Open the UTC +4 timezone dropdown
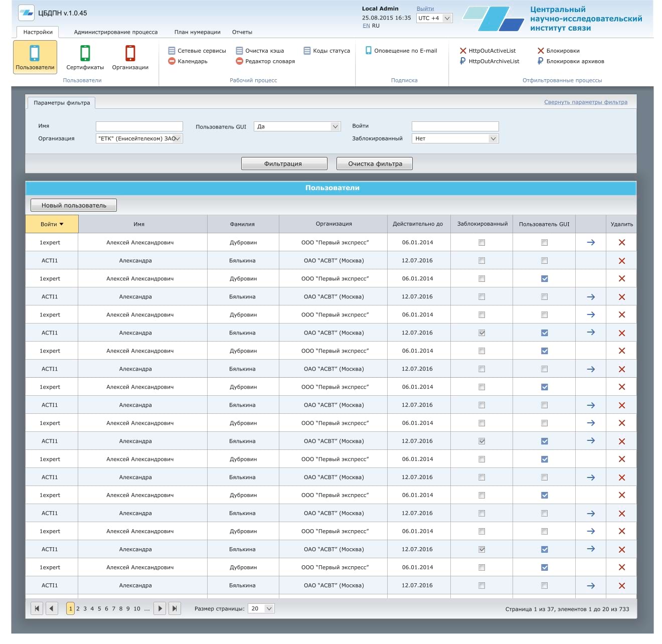Image resolution: width=662 pixels, height=644 pixels. (447, 18)
